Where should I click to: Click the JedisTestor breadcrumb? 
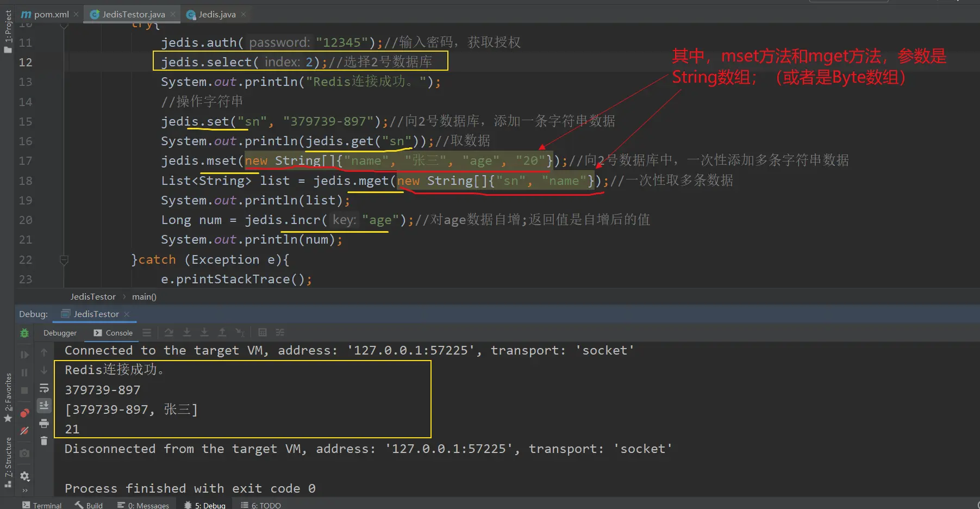[x=93, y=296]
